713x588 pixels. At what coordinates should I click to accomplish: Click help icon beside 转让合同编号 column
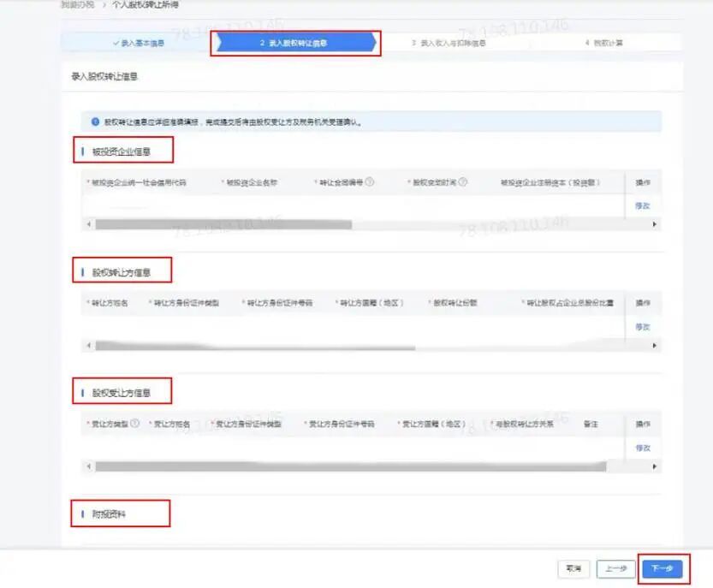(x=370, y=182)
